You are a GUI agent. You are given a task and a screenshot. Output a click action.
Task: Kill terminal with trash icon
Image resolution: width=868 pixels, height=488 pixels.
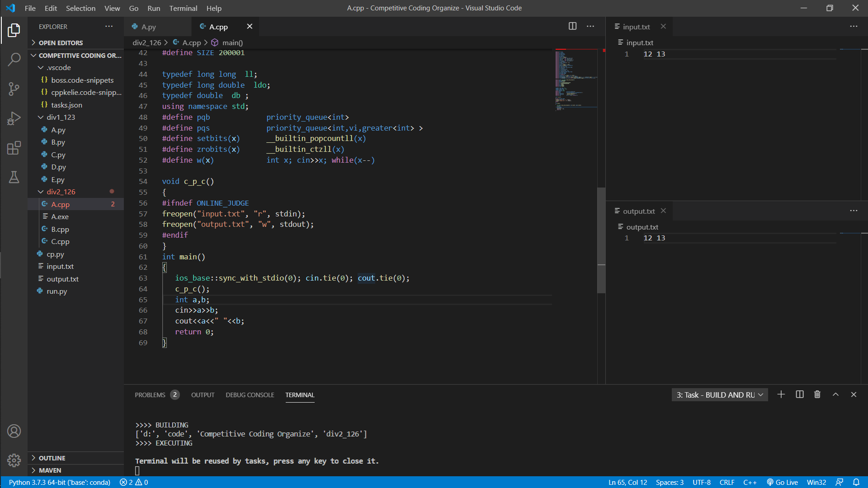817,394
